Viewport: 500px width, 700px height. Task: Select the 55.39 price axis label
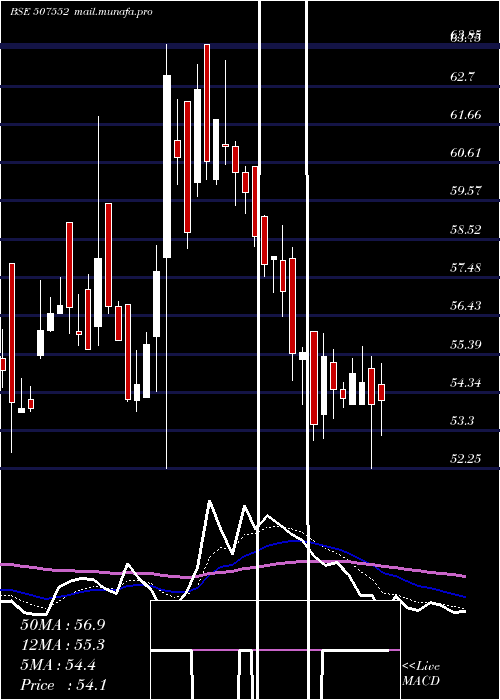click(466, 344)
